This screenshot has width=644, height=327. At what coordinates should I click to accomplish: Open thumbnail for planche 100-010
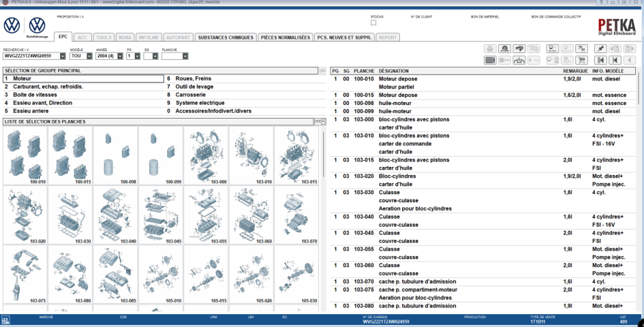(x=25, y=155)
